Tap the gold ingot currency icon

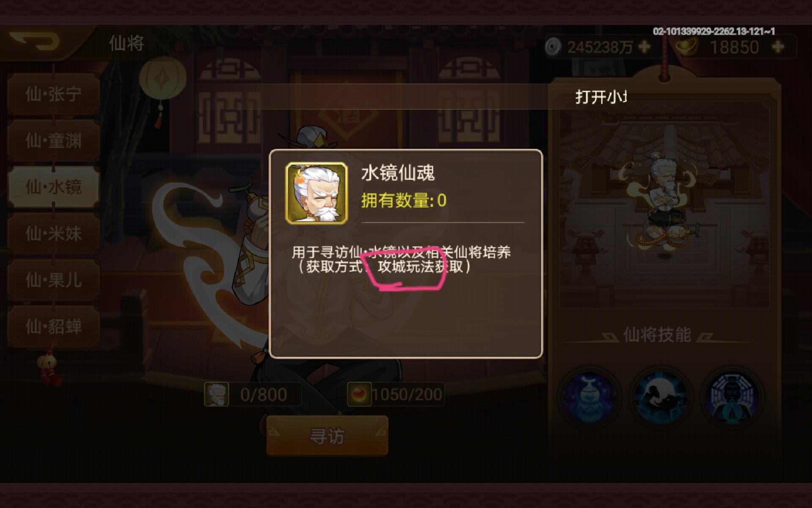686,46
